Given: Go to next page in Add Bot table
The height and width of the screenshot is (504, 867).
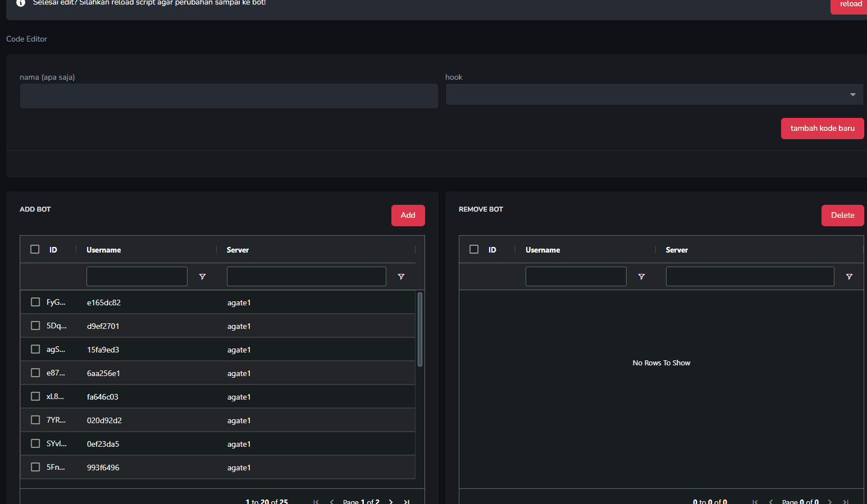Looking at the screenshot, I should pyautogui.click(x=391, y=501).
